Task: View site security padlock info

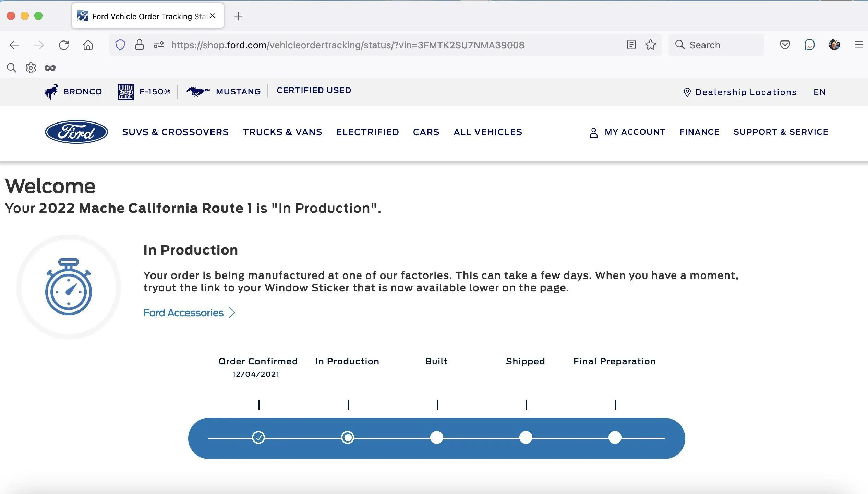Action: pos(139,45)
